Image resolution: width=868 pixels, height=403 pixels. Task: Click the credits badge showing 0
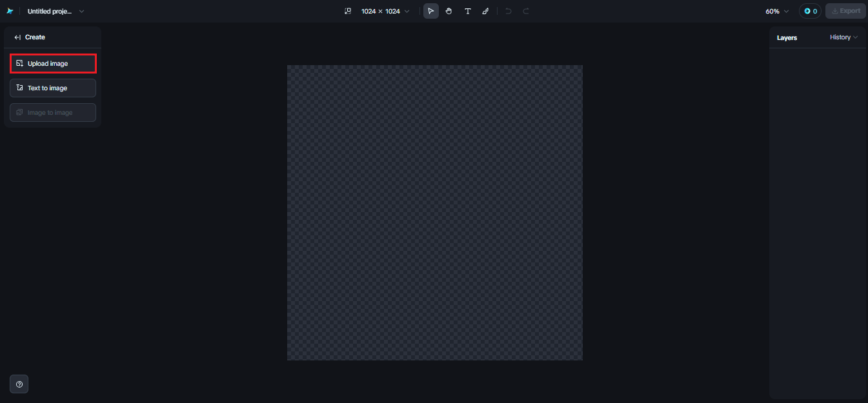click(810, 11)
